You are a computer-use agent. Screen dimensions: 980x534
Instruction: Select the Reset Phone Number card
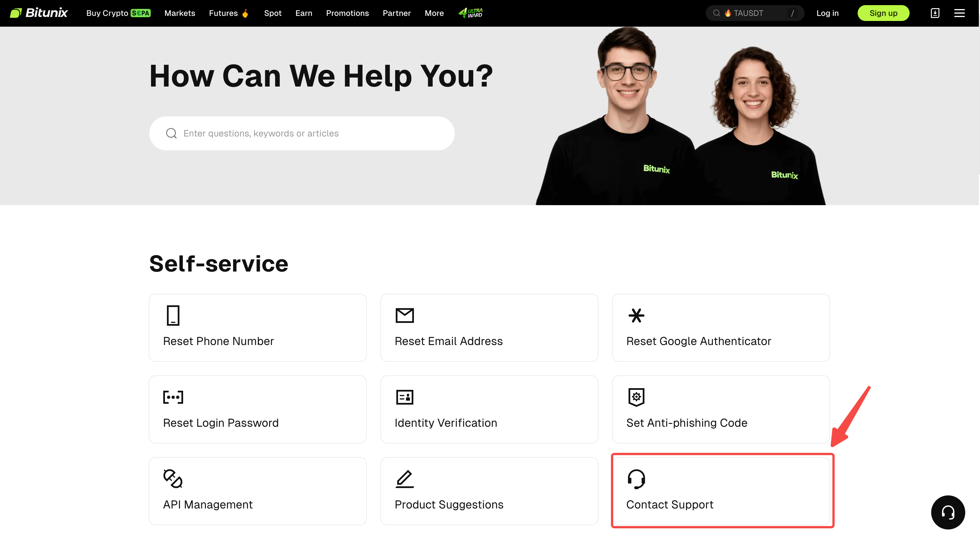257,327
